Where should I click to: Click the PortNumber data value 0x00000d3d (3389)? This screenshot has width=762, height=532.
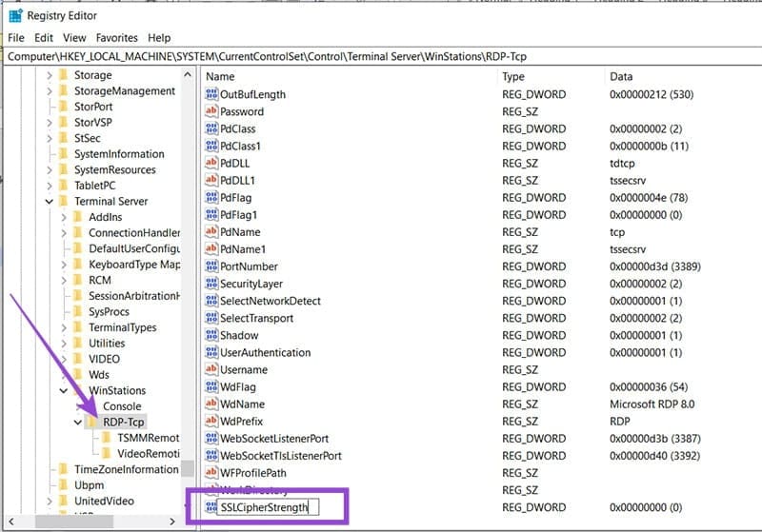tap(654, 266)
